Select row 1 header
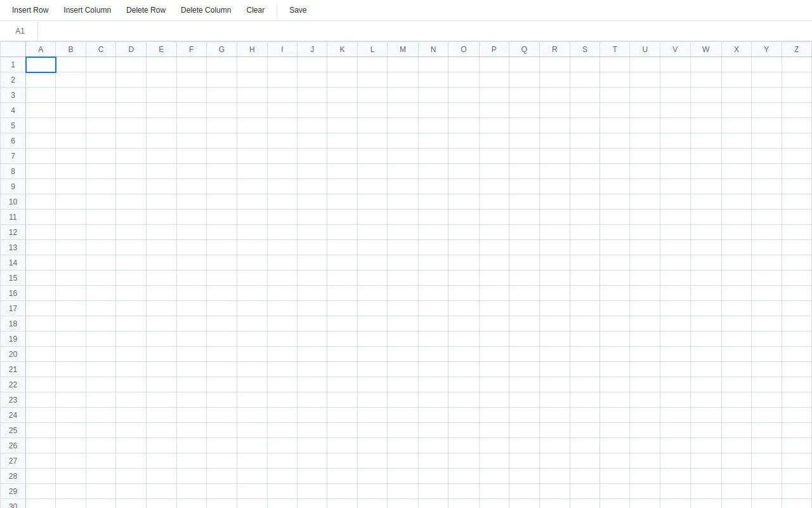812x508 pixels. click(13, 65)
